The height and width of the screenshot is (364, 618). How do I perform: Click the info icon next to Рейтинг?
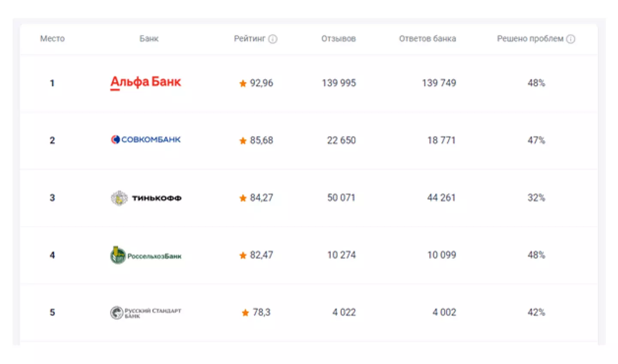click(x=273, y=39)
